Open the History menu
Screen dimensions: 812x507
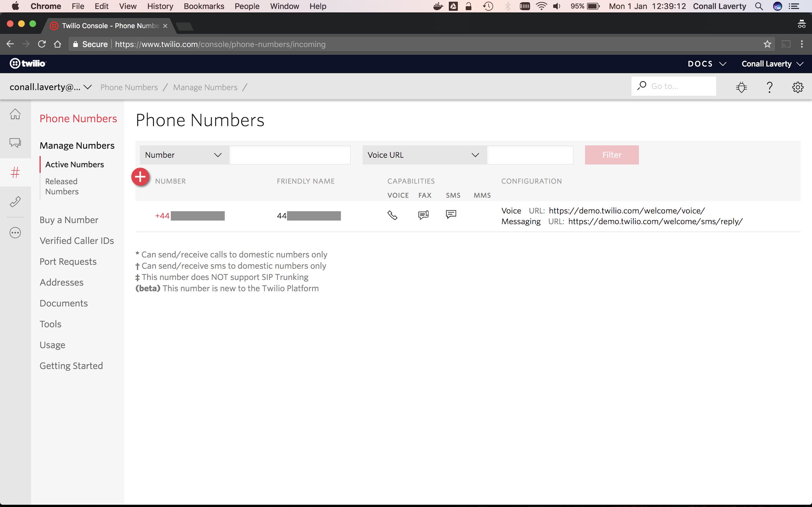[160, 6]
